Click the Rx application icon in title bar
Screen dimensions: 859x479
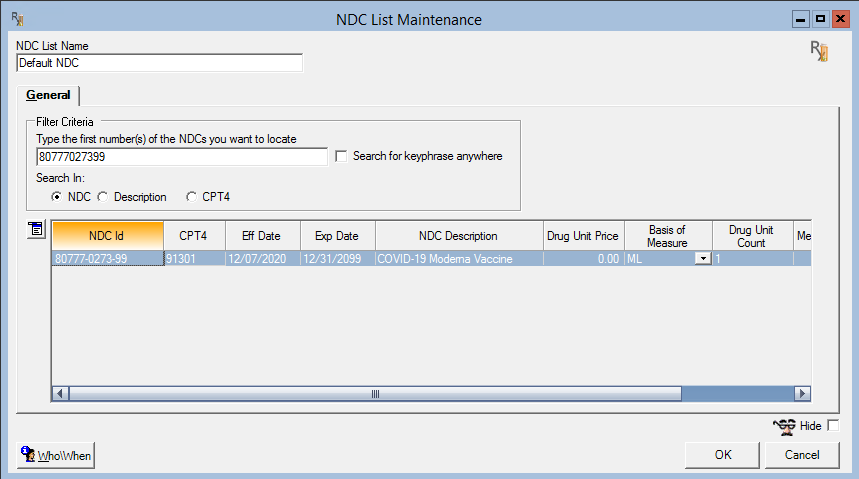pyautogui.click(x=18, y=19)
